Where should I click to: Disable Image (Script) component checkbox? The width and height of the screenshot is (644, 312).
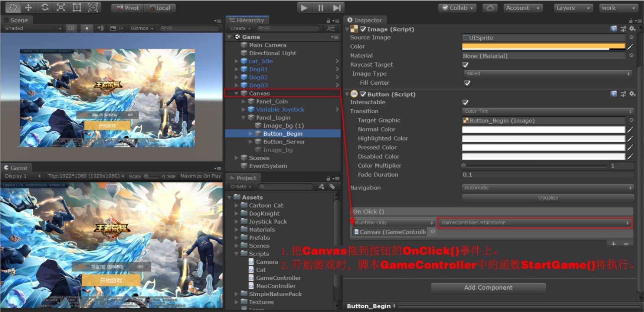[363, 29]
